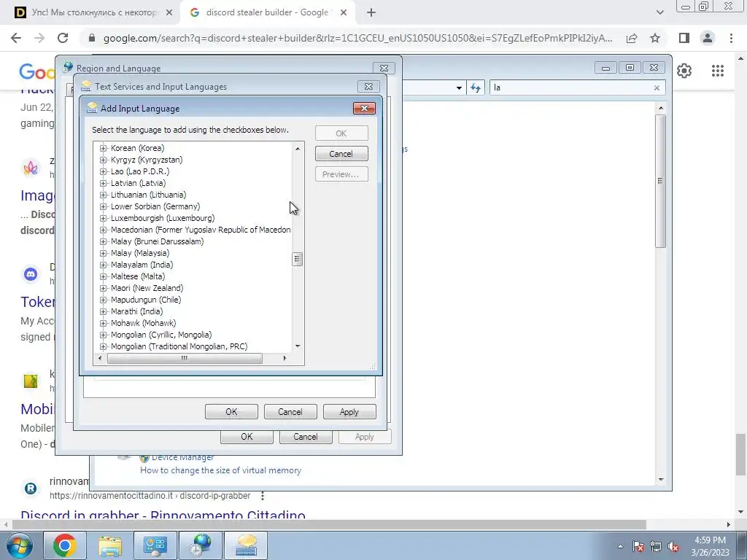Click the language list horizontal scroll thumb
Image resolution: width=747 pixels, height=560 pixels.
pos(185,359)
